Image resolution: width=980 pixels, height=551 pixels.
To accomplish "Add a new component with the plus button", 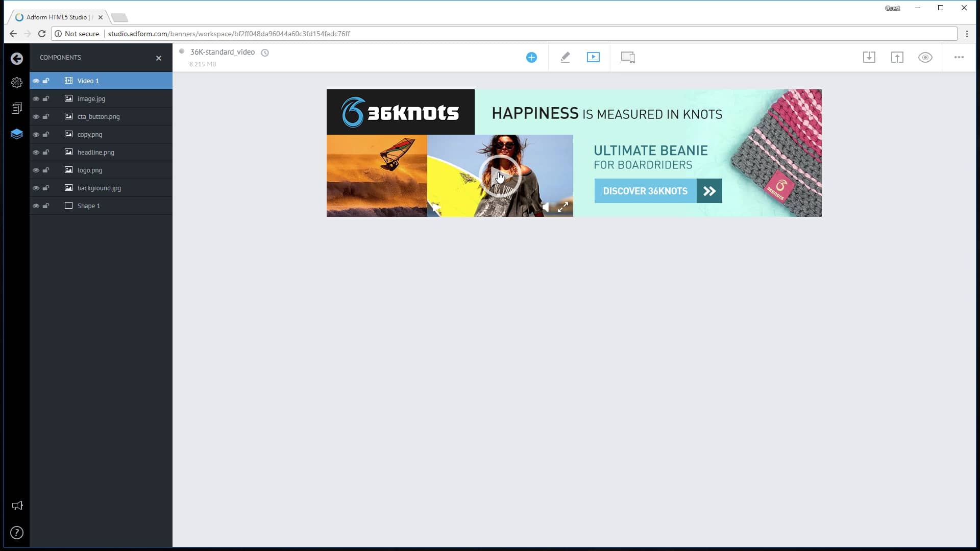I will [x=531, y=57].
